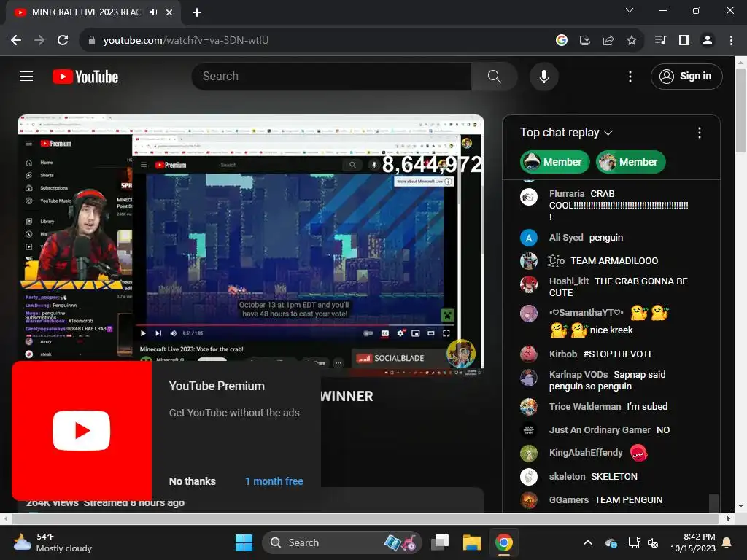Start voice search with microphone icon
This screenshot has width=747, height=560.
543,76
